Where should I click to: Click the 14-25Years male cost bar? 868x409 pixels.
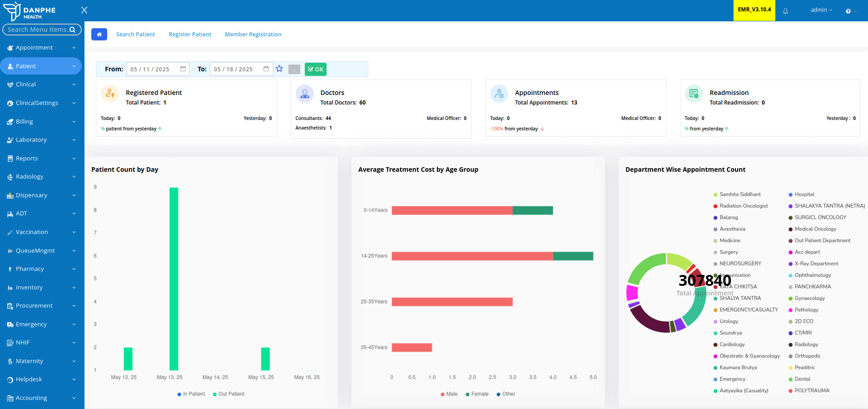click(x=472, y=256)
